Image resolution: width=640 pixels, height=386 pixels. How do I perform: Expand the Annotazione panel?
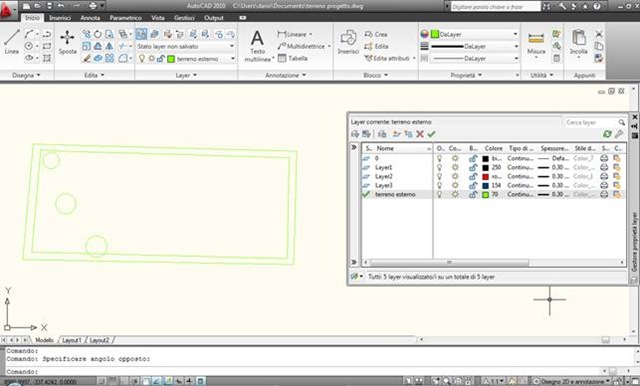285,75
